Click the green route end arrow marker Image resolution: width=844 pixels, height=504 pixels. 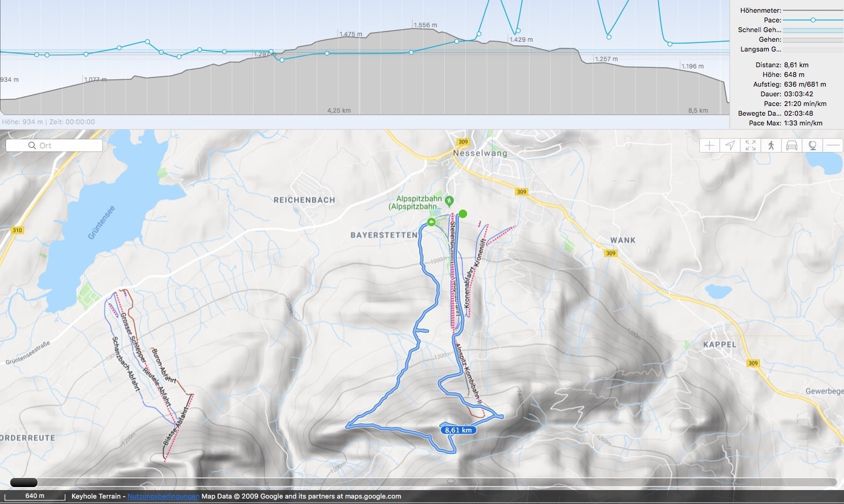[431, 222]
